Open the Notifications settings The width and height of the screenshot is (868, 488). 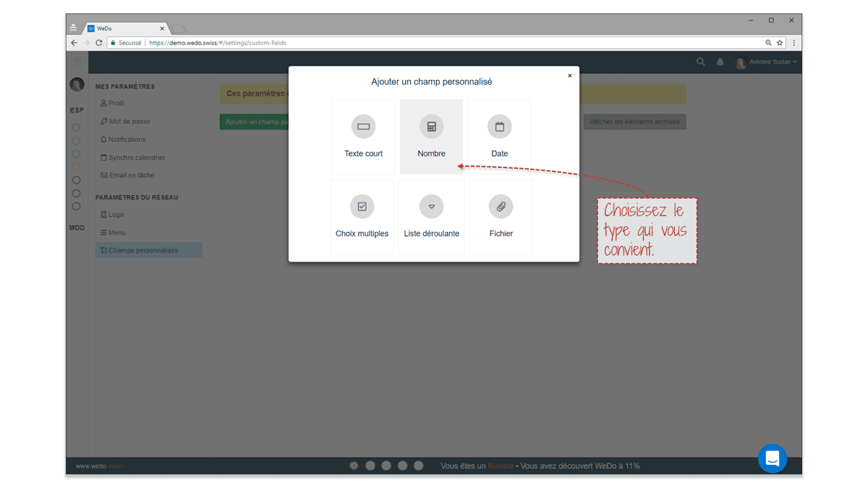point(123,140)
